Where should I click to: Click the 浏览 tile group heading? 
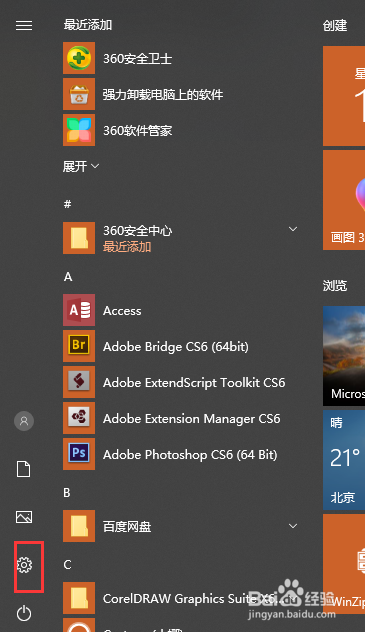pyautogui.click(x=335, y=286)
